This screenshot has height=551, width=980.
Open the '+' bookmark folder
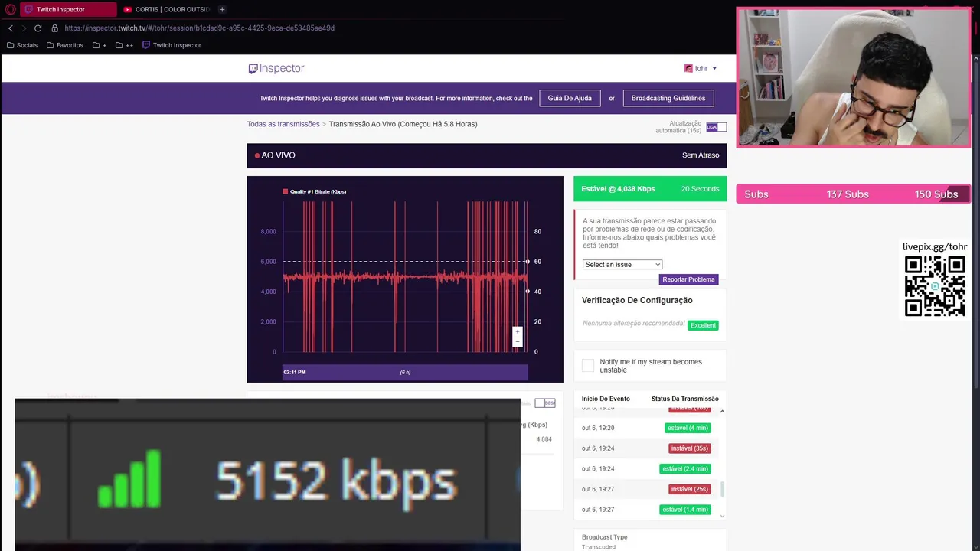[x=100, y=45]
